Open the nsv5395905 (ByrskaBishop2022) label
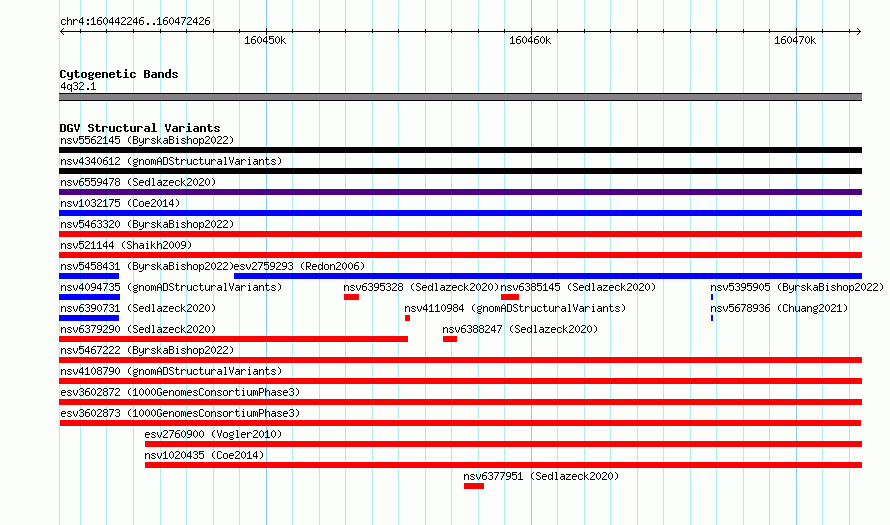The image size is (890, 525). (797, 287)
